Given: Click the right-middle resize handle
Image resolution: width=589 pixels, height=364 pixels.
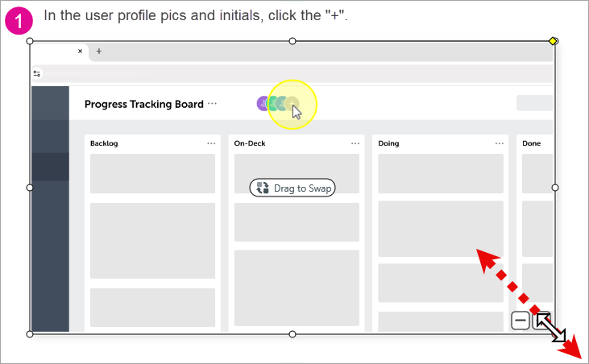Looking at the screenshot, I should coord(555,187).
